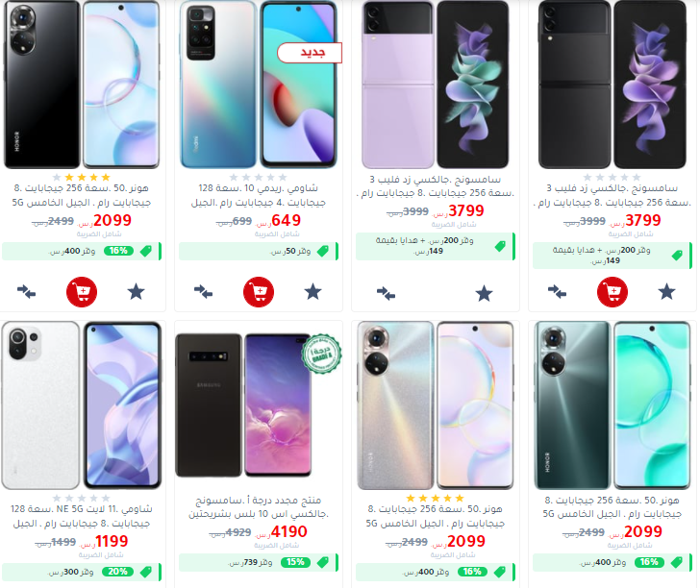Compare the Xiaomi Redmi 10 phone
The image size is (700, 588).
pos(203,292)
